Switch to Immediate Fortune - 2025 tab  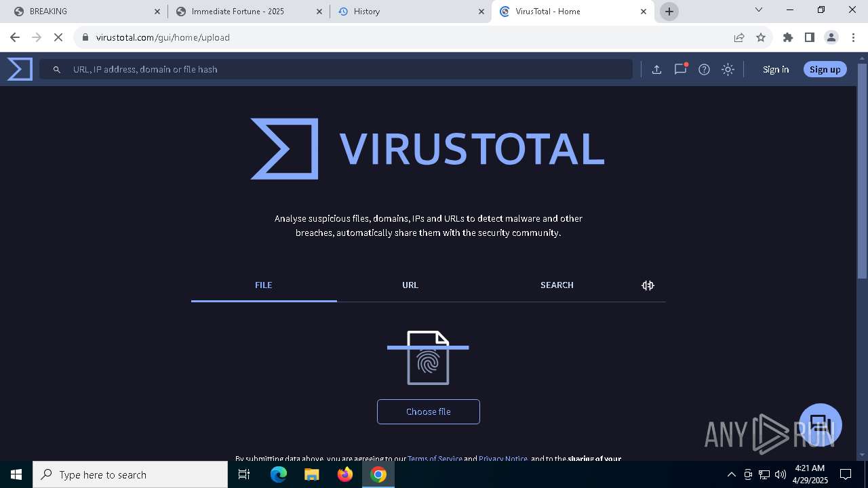[x=250, y=12]
